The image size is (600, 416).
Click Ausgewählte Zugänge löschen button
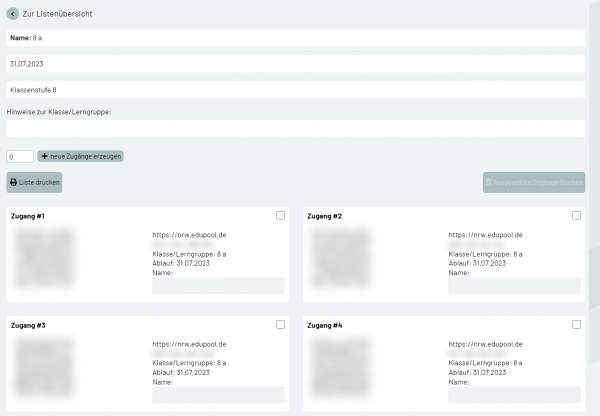(x=534, y=183)
